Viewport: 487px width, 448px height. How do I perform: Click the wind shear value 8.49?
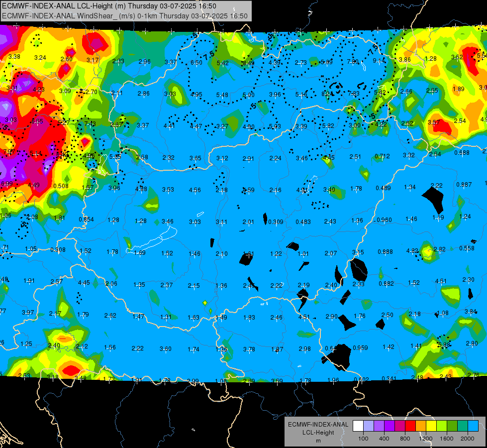tap(248, 63)
